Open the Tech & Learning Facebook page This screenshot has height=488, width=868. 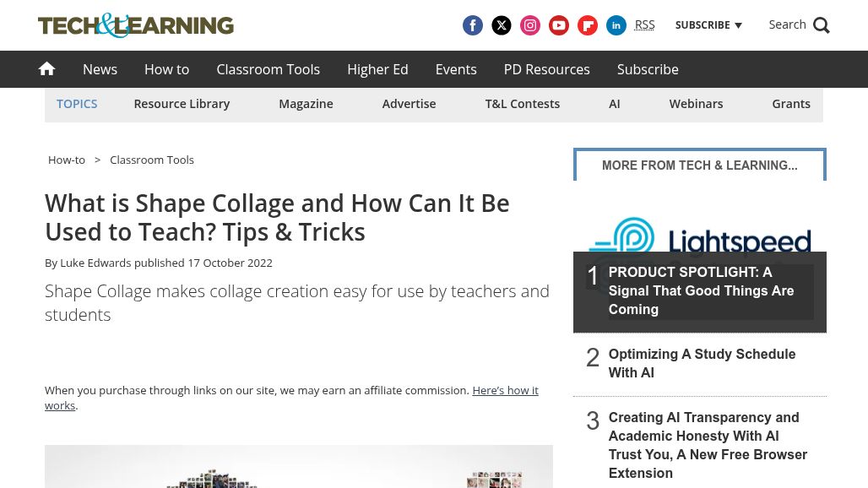[473, 25]
